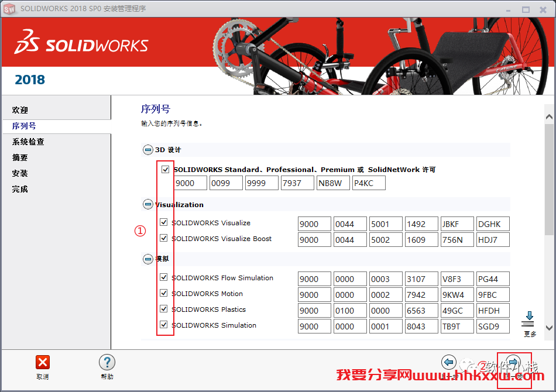This screenshot has height=392, width=556.
Task: Click Simulation serial field TB9T
Action: pos(458,326)
